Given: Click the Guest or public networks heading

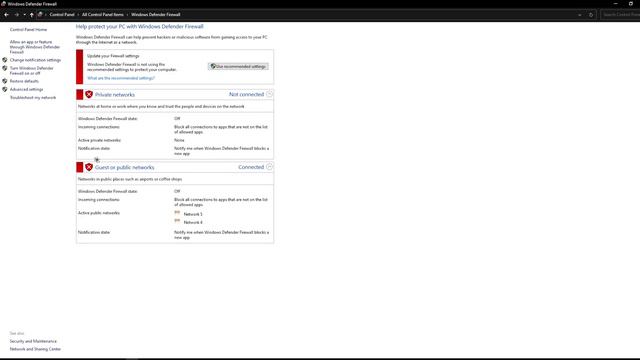Looking at the screenshot, I should click(x=124, y=167).
